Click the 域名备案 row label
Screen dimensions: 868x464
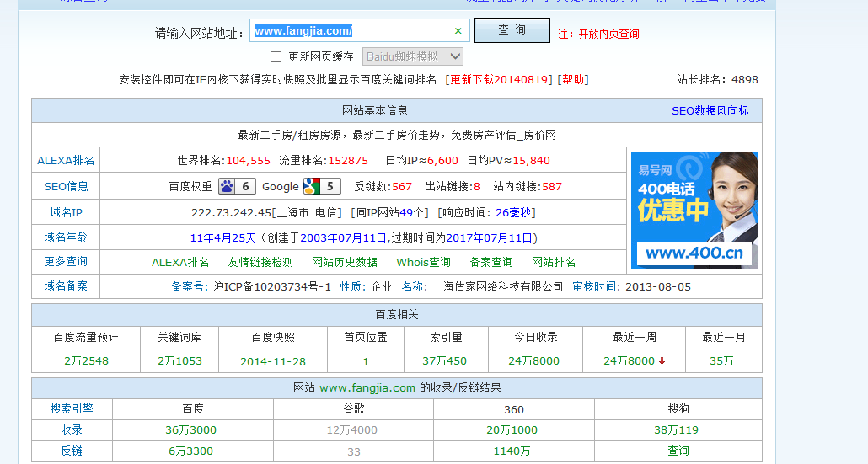pos(66,286)
